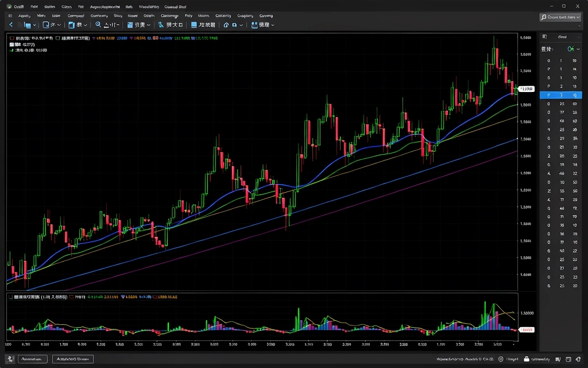Viewport: 588px width, 368px height.
Task: Expand the dropdown beside the people group icon
Action: (272, 25)
